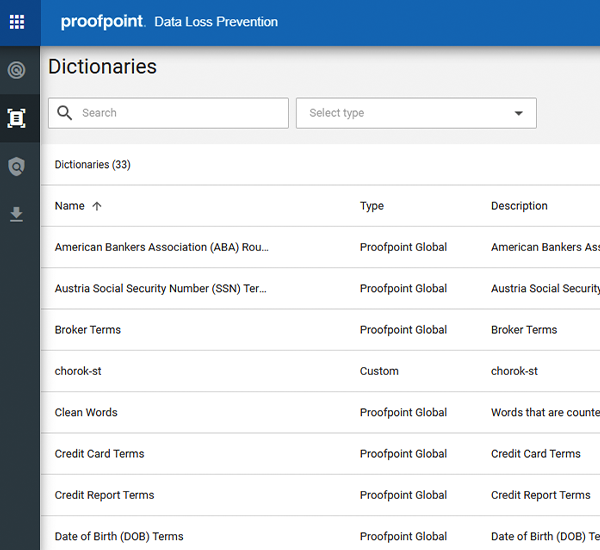
Task: Click the Broker Terms description cell
Action: point(524,330)
